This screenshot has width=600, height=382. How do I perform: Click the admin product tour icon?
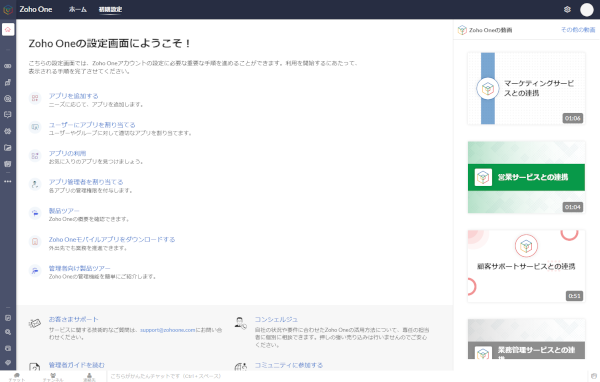35,271
